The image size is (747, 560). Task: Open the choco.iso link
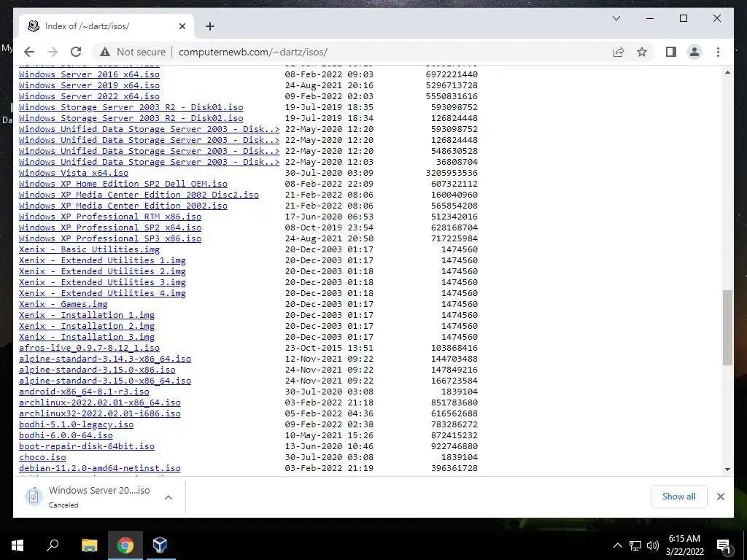42,458
